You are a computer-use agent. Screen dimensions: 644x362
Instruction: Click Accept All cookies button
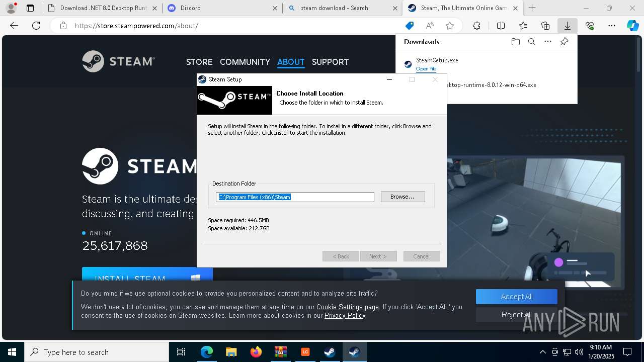click(517, 297)
